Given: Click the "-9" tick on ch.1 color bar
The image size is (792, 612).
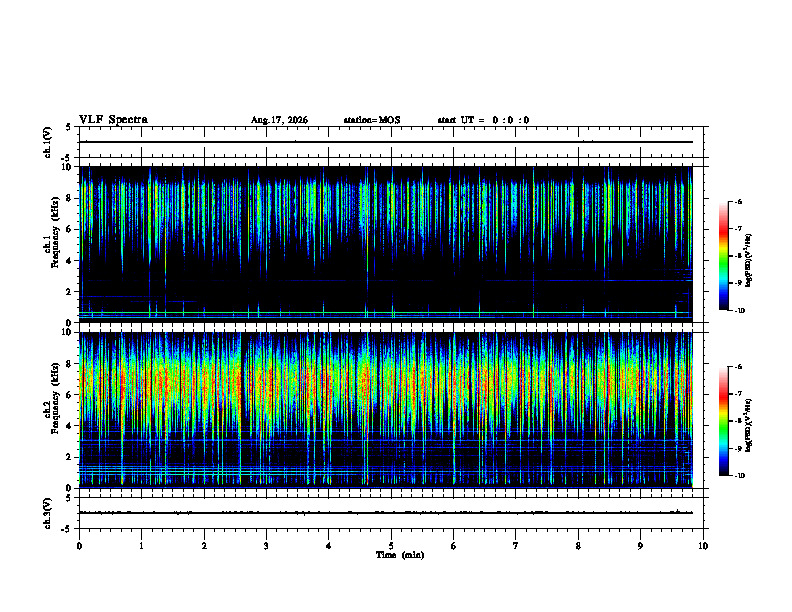Looking at the screenshot, I should [738, 283].
